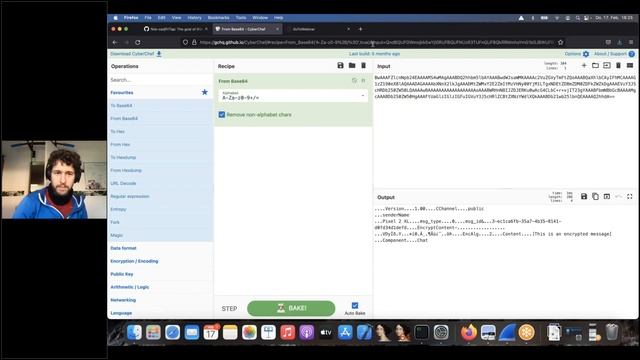Click the Download CyberChef link
This screenshot has height=360, width=640.
132,54
